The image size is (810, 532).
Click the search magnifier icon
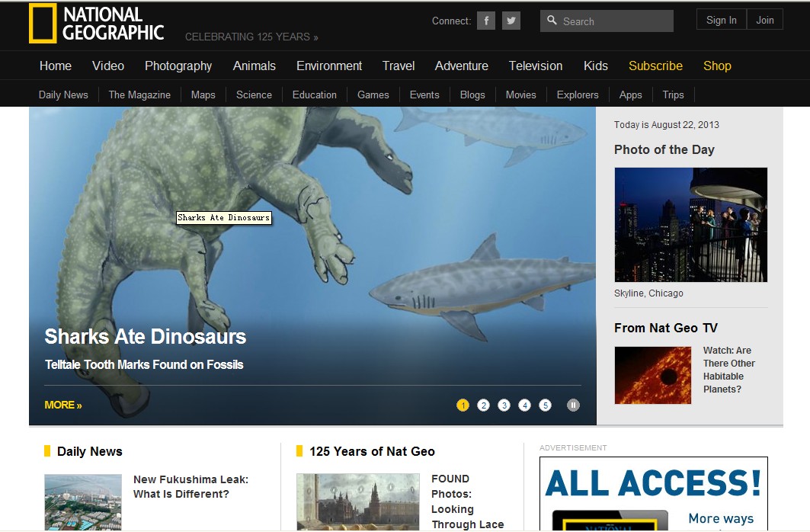pyautogui.click(x=552, y=21)
